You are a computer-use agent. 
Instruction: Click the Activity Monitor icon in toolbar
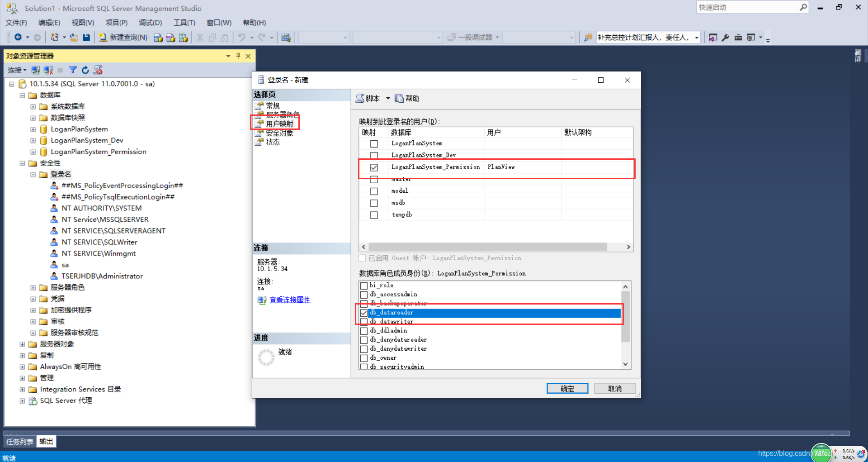(x=286, y=38)
